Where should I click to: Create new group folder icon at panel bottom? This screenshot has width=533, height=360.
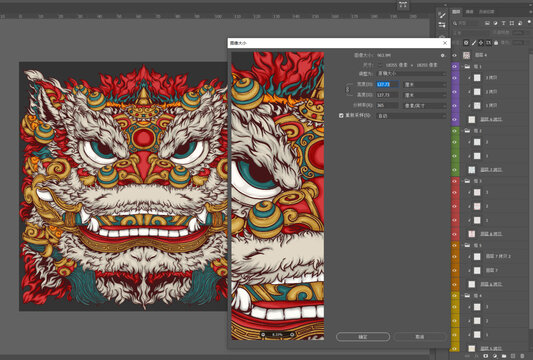point(504,356)
